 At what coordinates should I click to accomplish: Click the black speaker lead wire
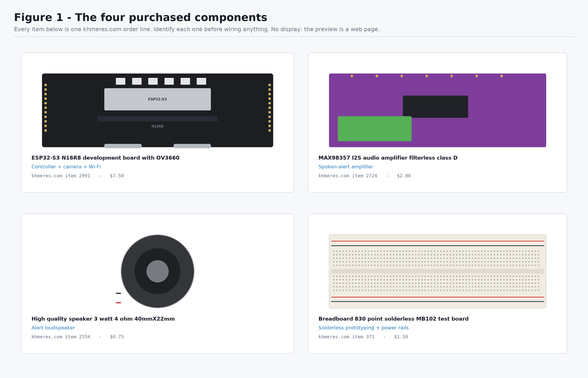[118, 293]
